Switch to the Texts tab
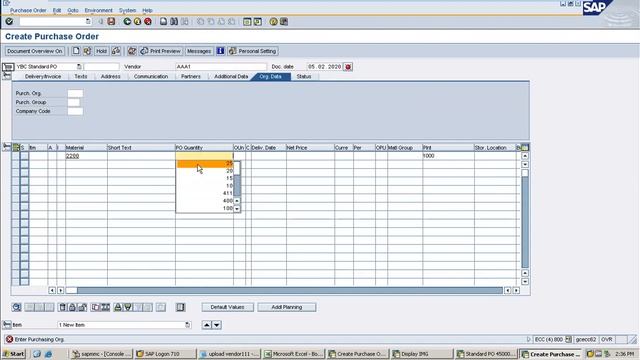Viewport: 640px width, 360px height. (81, 76)
